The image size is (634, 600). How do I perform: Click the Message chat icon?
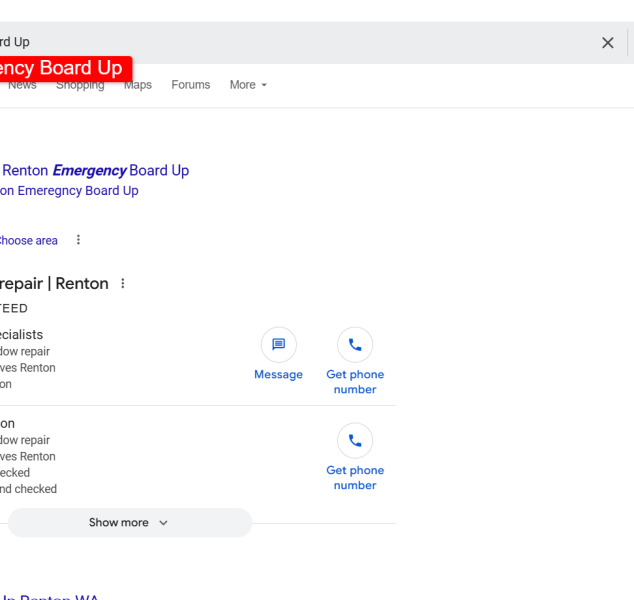[279, 344]
